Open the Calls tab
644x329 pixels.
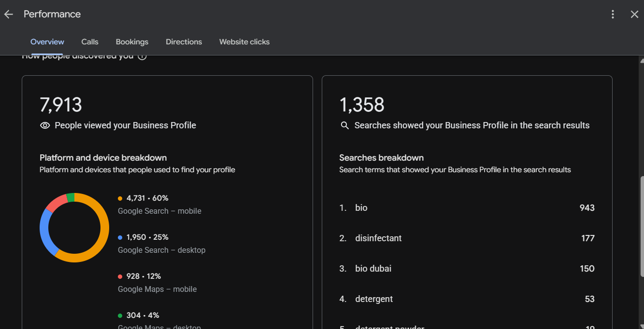pyautogui.click(x=90, y=42)
